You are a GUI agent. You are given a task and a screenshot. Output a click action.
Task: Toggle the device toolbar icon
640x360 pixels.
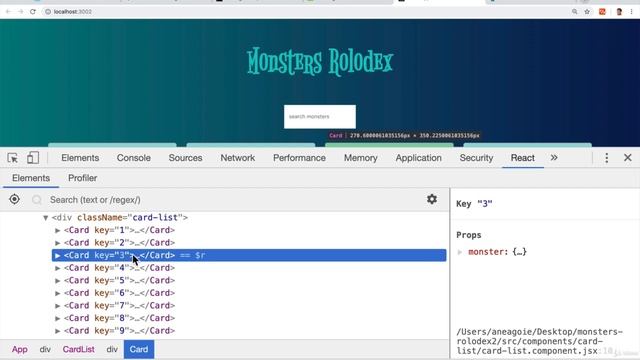point(33,158)
